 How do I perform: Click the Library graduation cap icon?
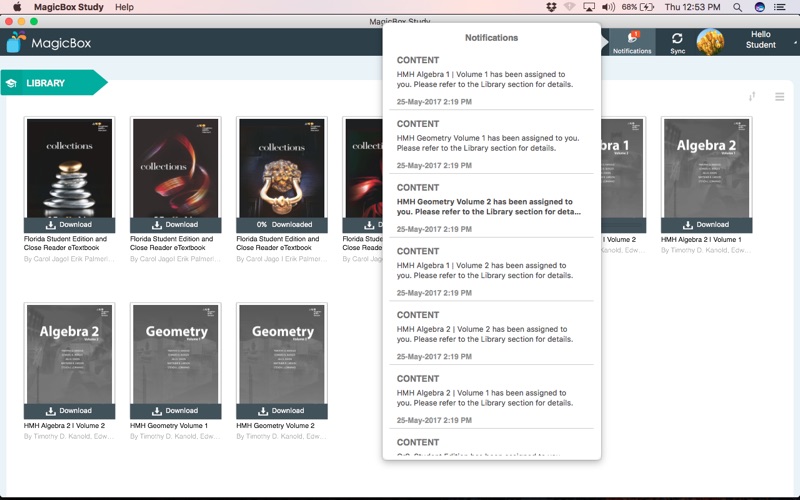(x=12, y=83)
